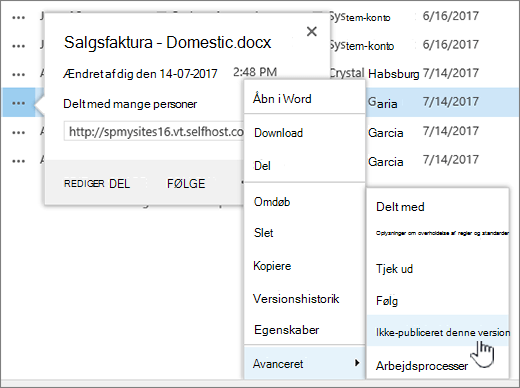Click Delt med mange personer text
520x388 pixels.
130,104
